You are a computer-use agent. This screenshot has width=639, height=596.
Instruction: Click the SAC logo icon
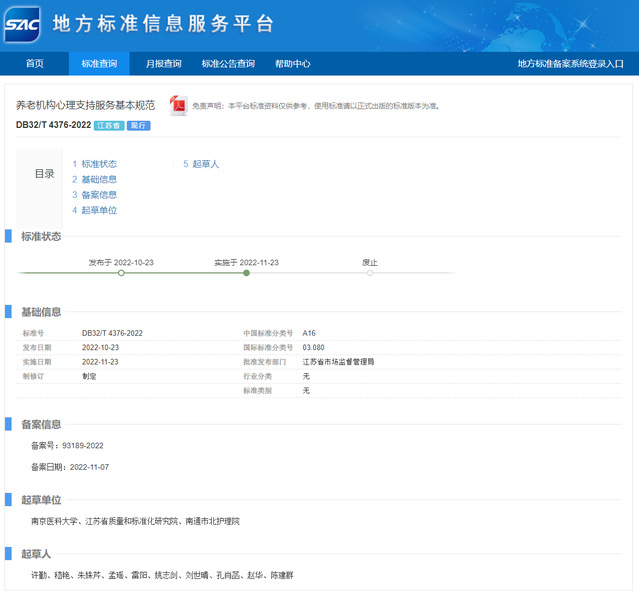click(x=22, y=25)
